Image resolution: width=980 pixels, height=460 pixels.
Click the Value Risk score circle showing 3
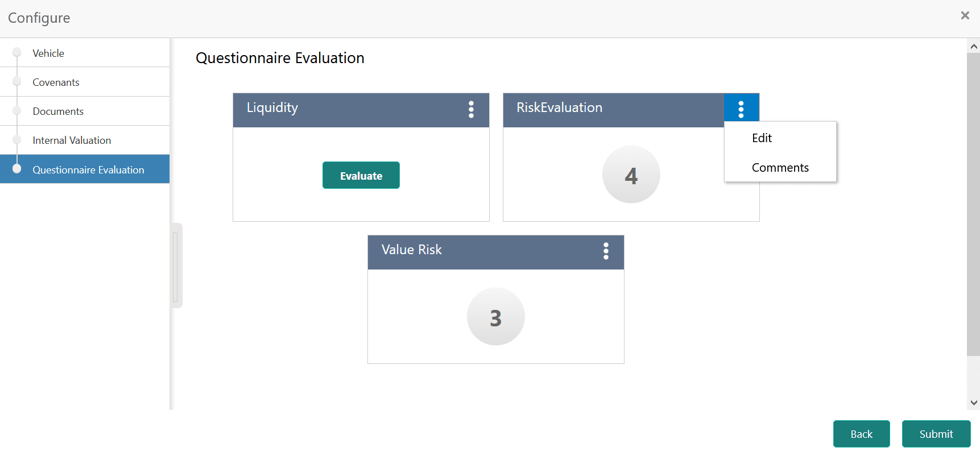[495, 317]
